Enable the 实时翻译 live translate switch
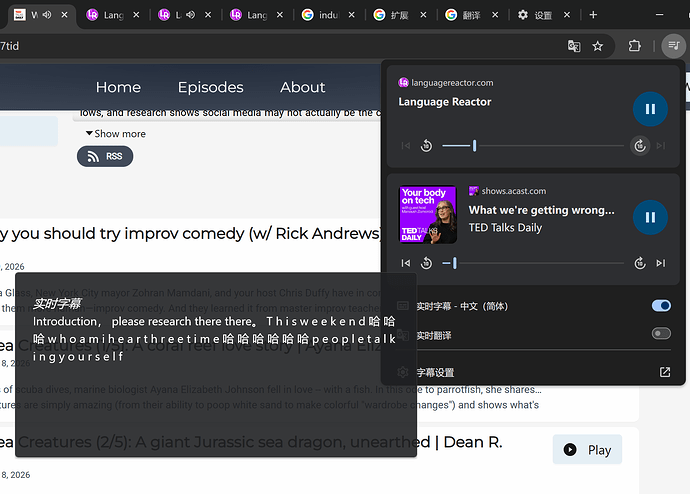 click(x=661, y=333)
